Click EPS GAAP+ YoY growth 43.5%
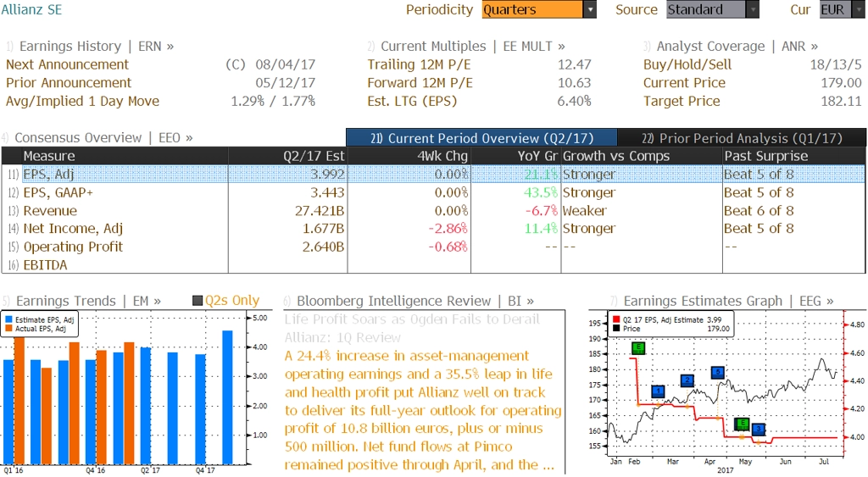The height and width of the screenshot is (477, 868). pyautogui.click(x=541, y=192)
